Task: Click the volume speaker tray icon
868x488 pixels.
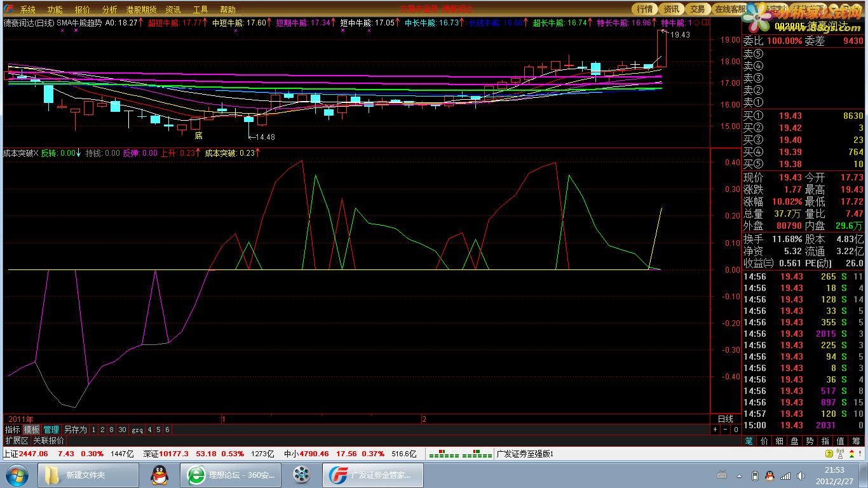Action: pyautogui.click(x=801, y=476)
